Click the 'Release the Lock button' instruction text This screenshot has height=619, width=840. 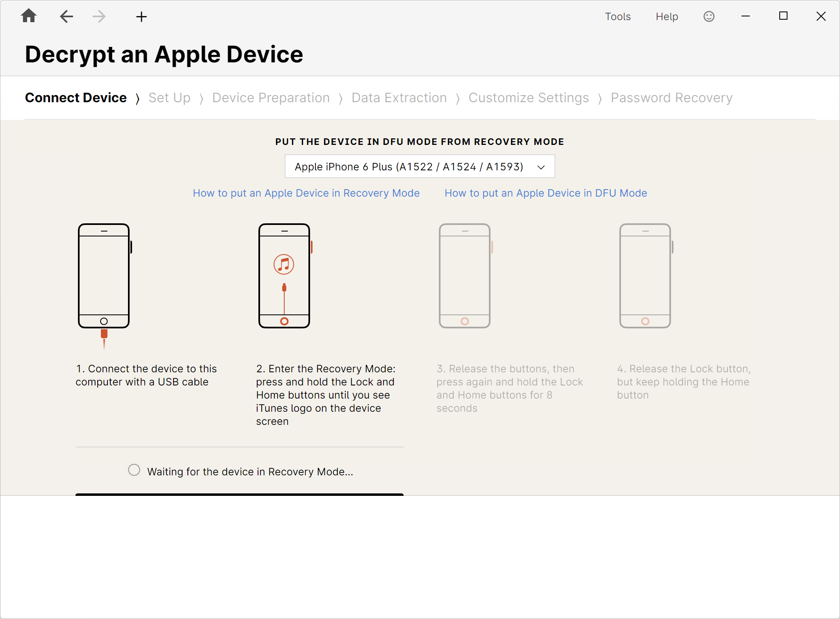tap(684, 382)
